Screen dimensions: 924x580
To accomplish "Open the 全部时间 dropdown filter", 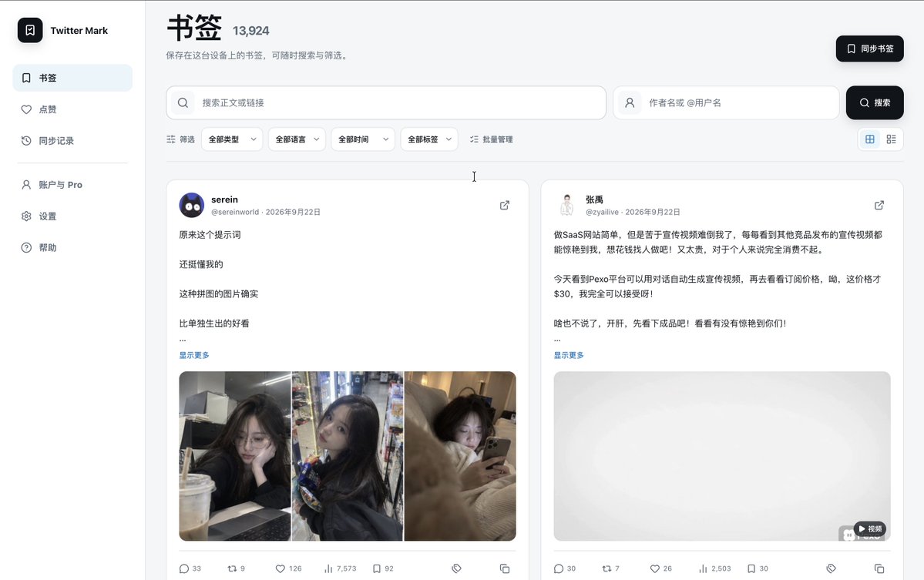I will 363,139.
